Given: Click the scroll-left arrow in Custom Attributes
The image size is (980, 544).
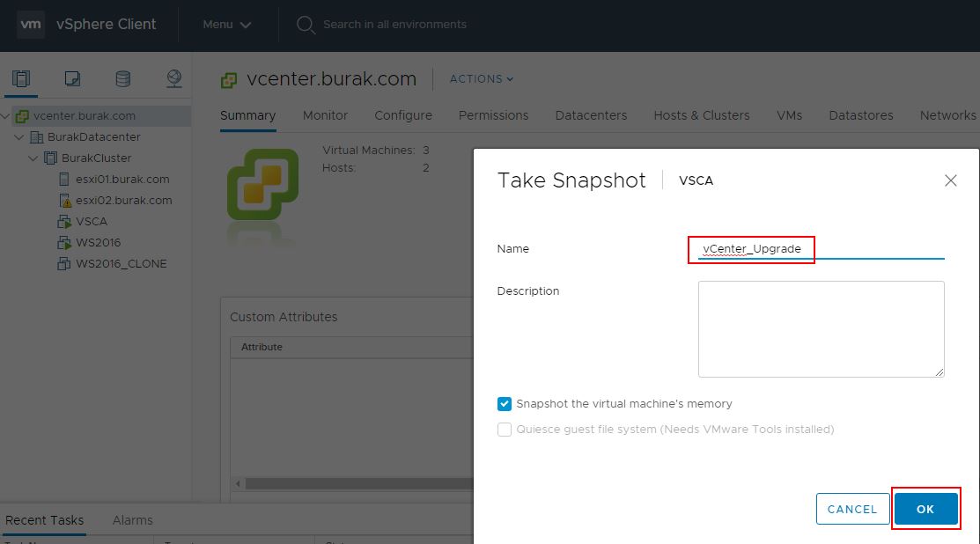Looking at the screenshot, I should click(238, 484).
